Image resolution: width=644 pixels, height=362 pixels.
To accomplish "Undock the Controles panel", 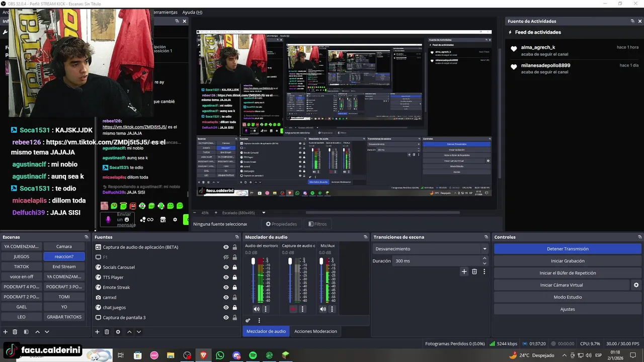I will (x=640, y=237).
